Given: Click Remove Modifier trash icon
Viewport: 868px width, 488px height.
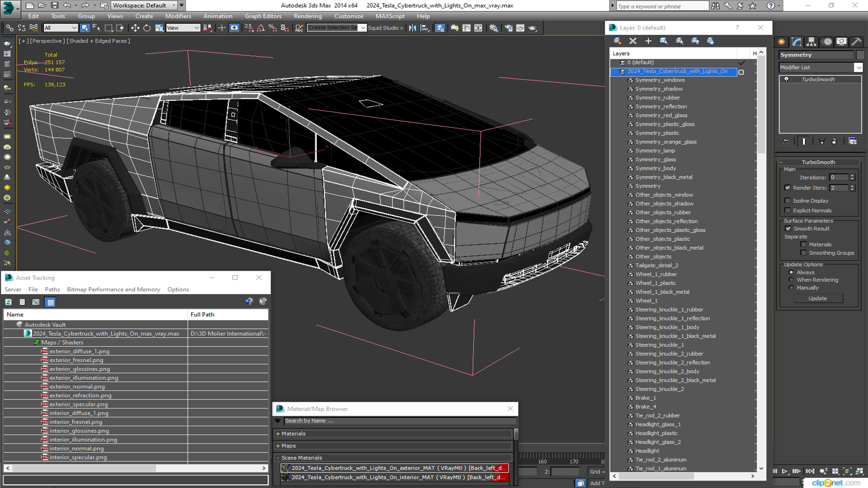Looking at the screenshot, I should tap(834, 141).
